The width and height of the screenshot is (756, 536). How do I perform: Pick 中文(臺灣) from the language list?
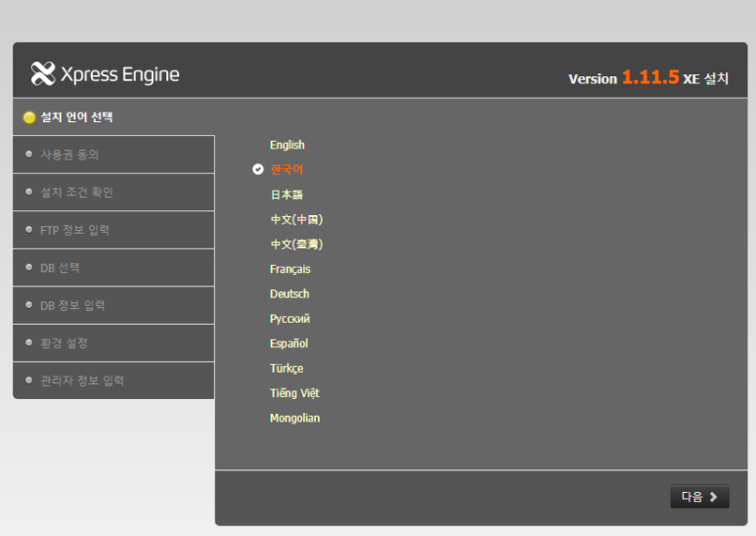(296, 245)
